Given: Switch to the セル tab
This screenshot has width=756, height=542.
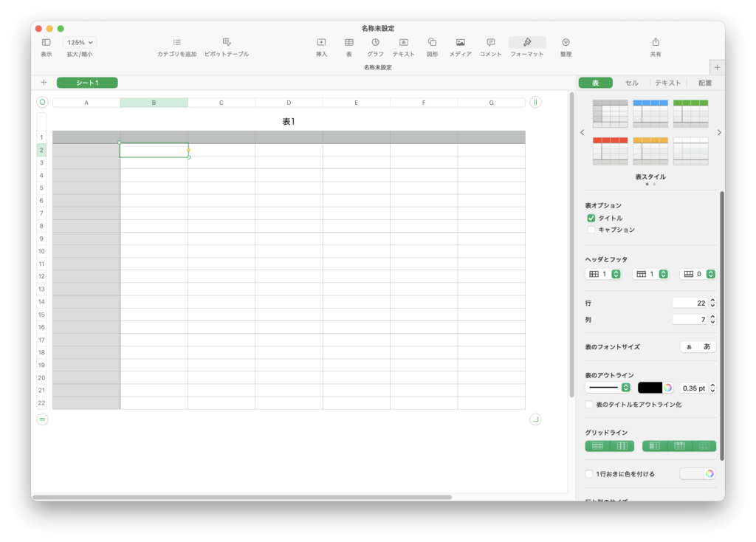Looking at the screenshot, I should (632, 83).
